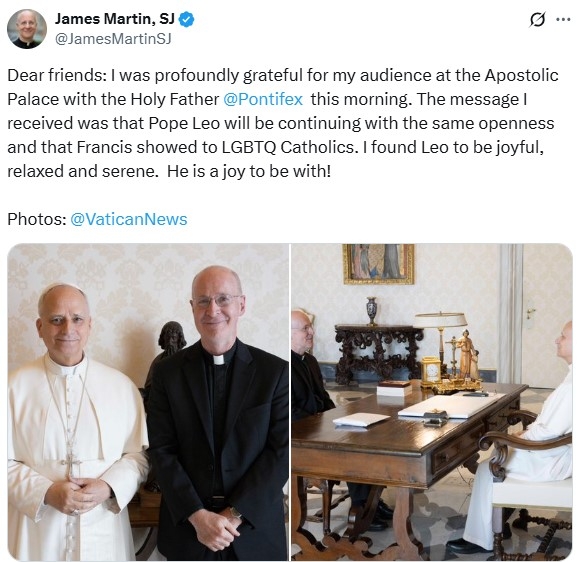The image size is (581, 562).
Task: Click the gold clock on the wooden desk
Action: point(431,370)
